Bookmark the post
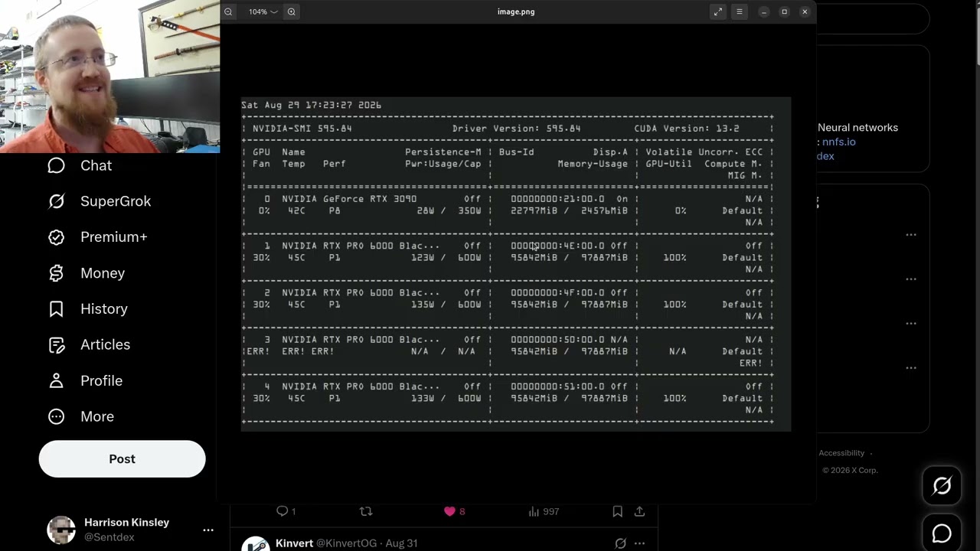Image resolution: width=980 pixels, height=551 pixels. point(617,511)
